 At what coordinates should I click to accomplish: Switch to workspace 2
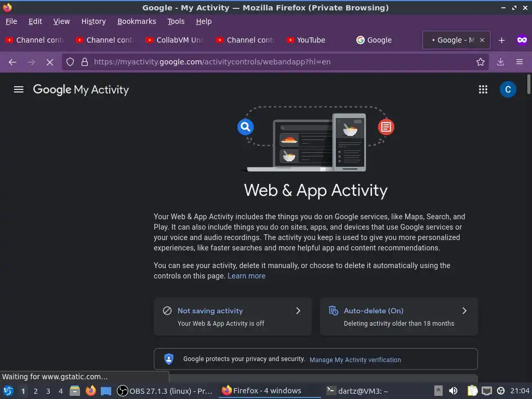point(35,391)
